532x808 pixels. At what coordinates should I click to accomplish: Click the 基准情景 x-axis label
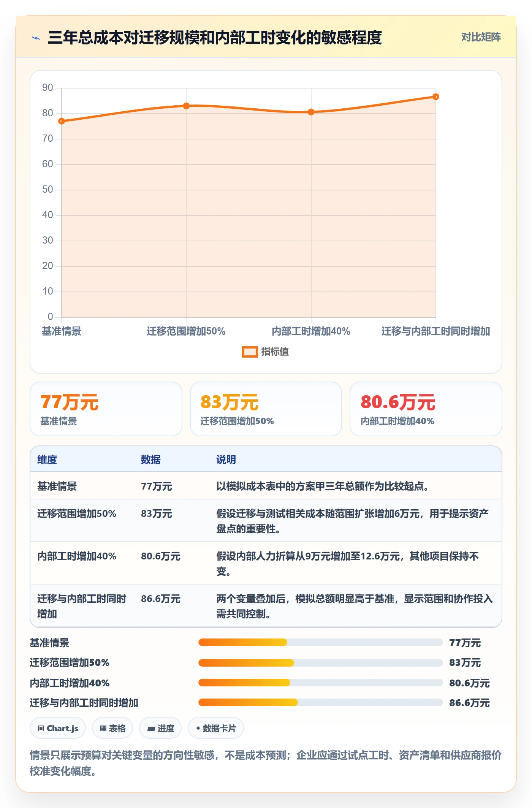pyautogui.click(x=62, y=331)
